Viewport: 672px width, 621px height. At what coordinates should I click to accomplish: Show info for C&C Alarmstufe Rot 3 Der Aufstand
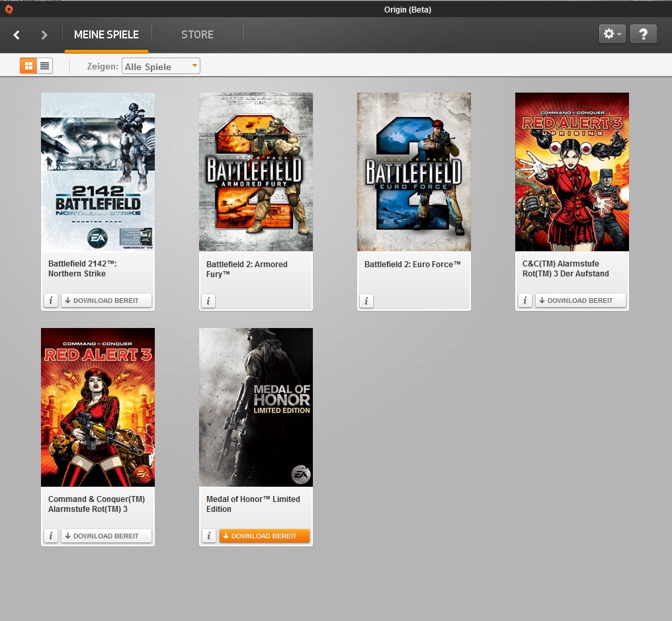coord(525,300)
